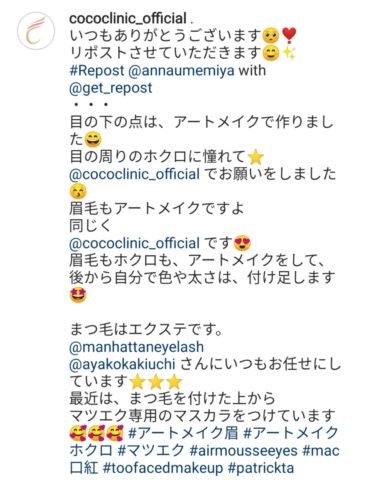Visit the @ayakokakiuchi profile
This screenshot has height=480, width=381.
122,364
